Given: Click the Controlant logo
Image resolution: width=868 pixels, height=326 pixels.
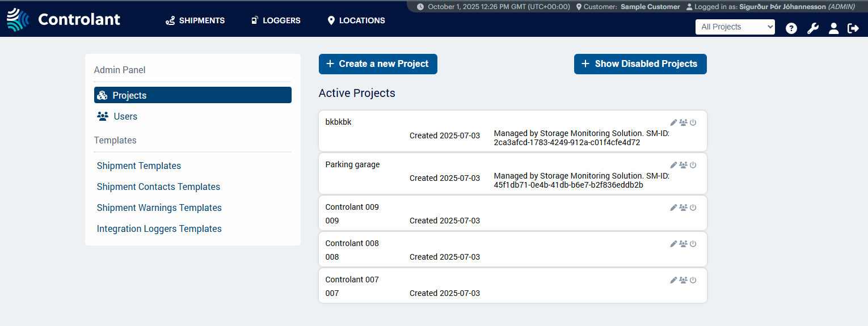Looking at the screenshot, I should (x=64, y=19).
